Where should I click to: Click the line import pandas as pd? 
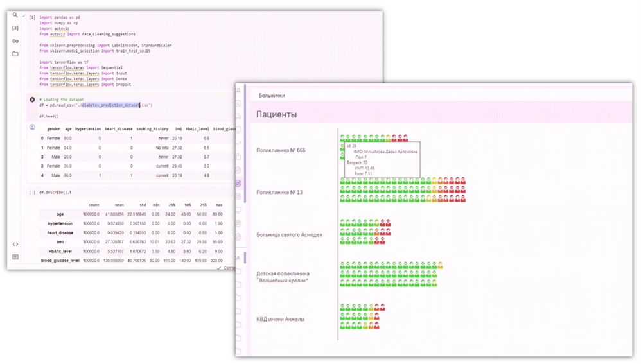pyautogui.click(x=60, y=17)
